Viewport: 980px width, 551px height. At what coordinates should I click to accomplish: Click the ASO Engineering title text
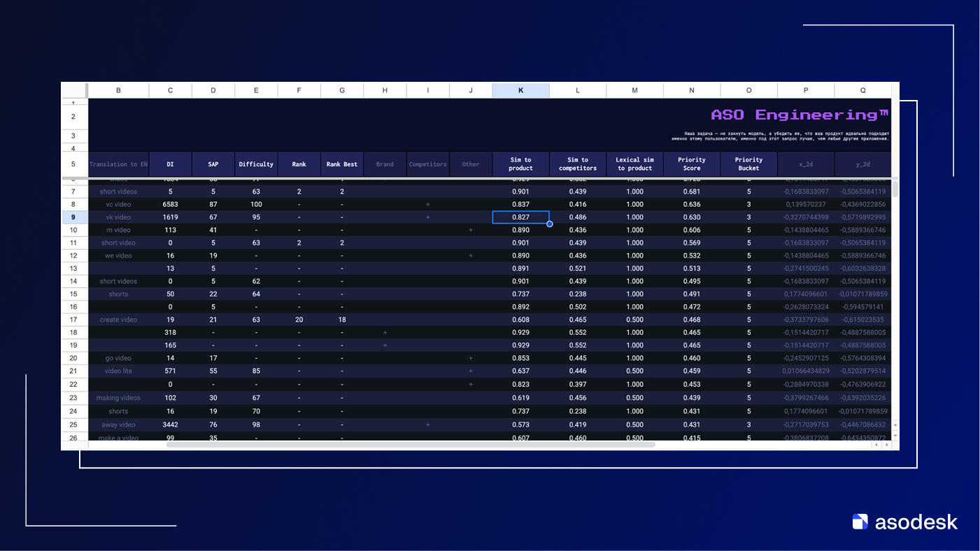(x=800, y=115)
